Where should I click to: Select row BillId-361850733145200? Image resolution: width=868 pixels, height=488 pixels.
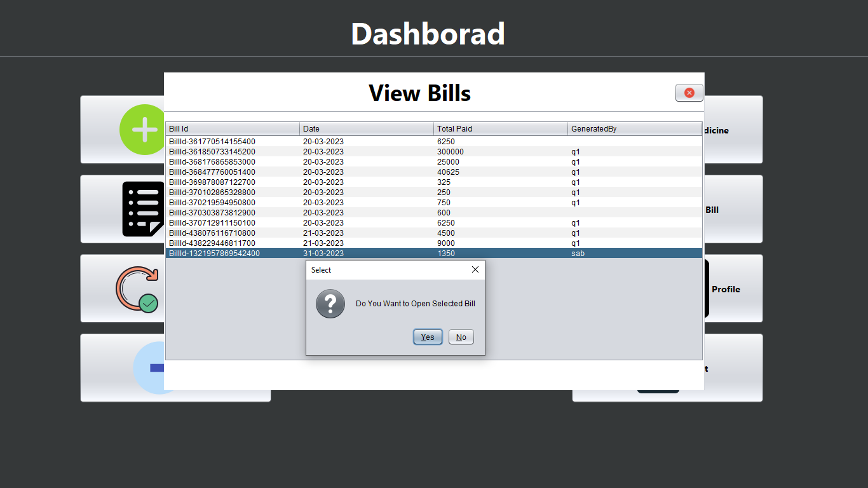[x=434, y=151]
